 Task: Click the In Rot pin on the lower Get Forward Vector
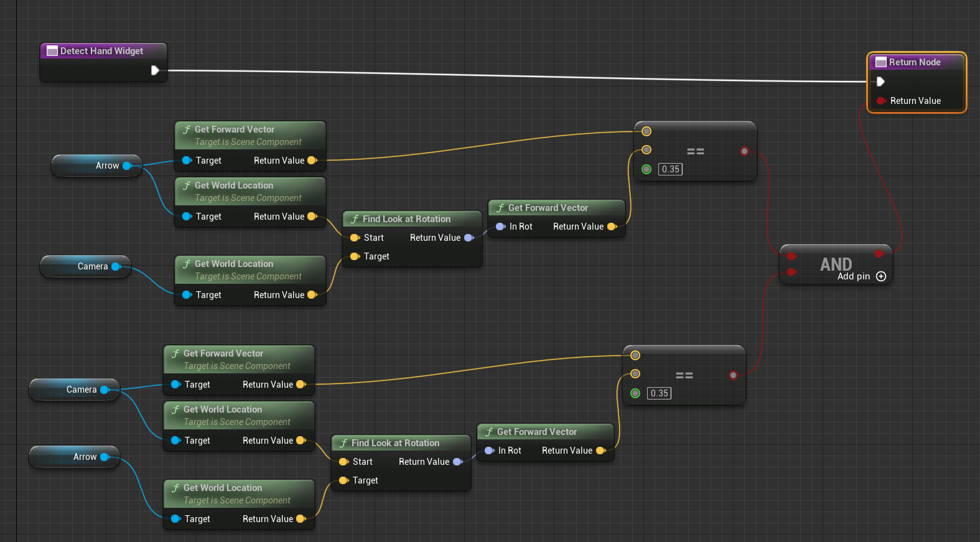[489, 451]
